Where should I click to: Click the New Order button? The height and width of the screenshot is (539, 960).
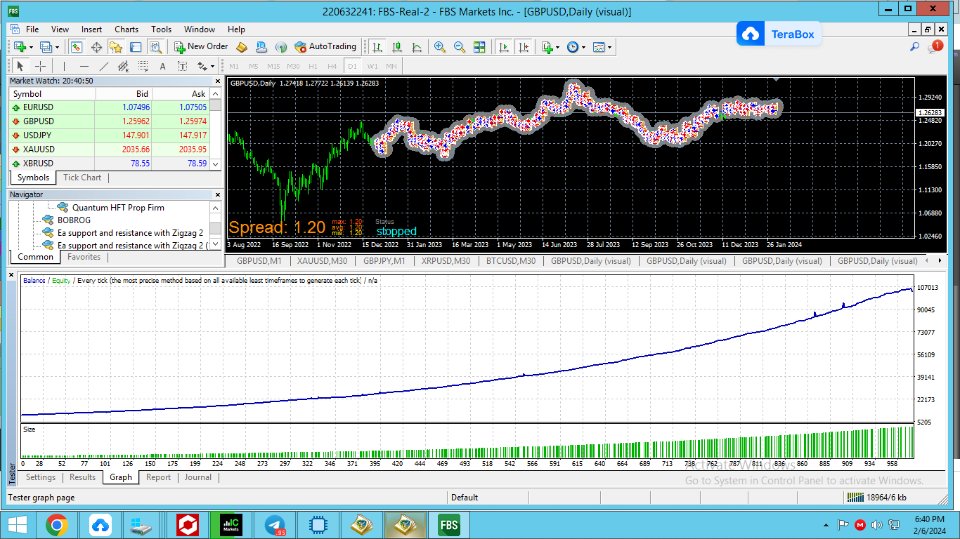[x=201, y=47]
